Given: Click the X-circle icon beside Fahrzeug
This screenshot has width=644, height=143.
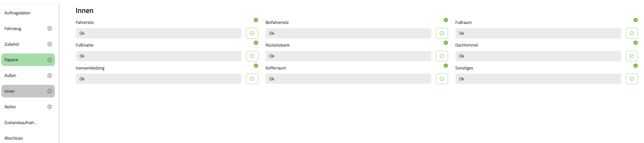Looking at the screenshot, I should (x=50, y=28).
